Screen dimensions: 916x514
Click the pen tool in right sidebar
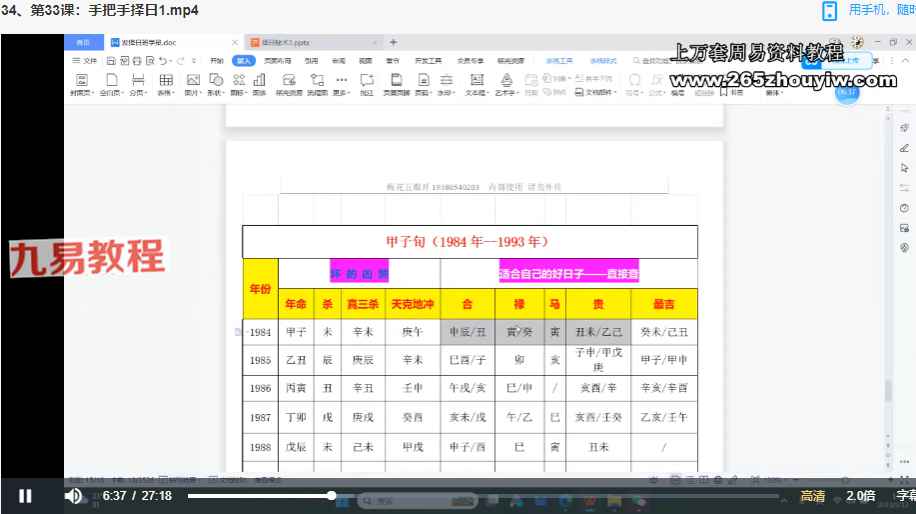[x=904, y=148]
